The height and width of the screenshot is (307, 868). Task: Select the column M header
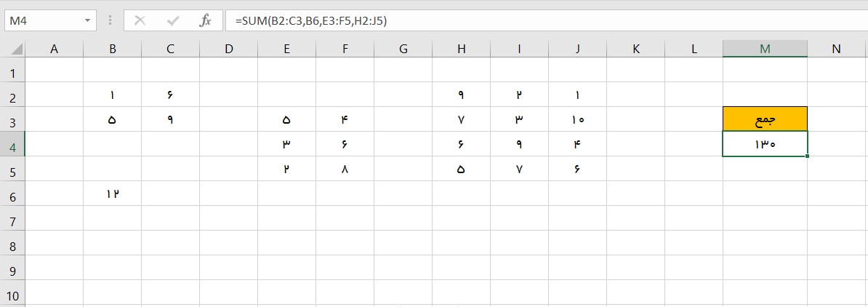(x=765, y=49)
